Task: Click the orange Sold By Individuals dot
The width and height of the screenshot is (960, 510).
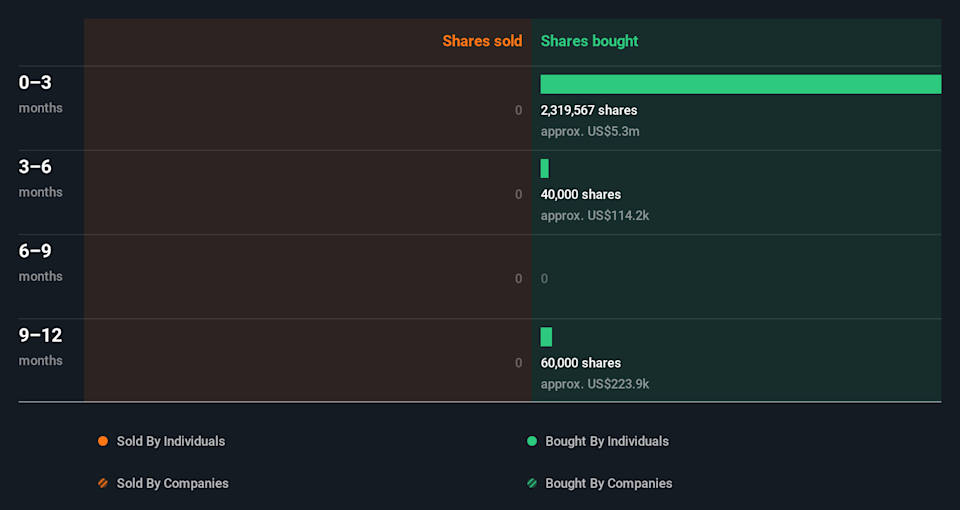Action: [x=103, y=441]
